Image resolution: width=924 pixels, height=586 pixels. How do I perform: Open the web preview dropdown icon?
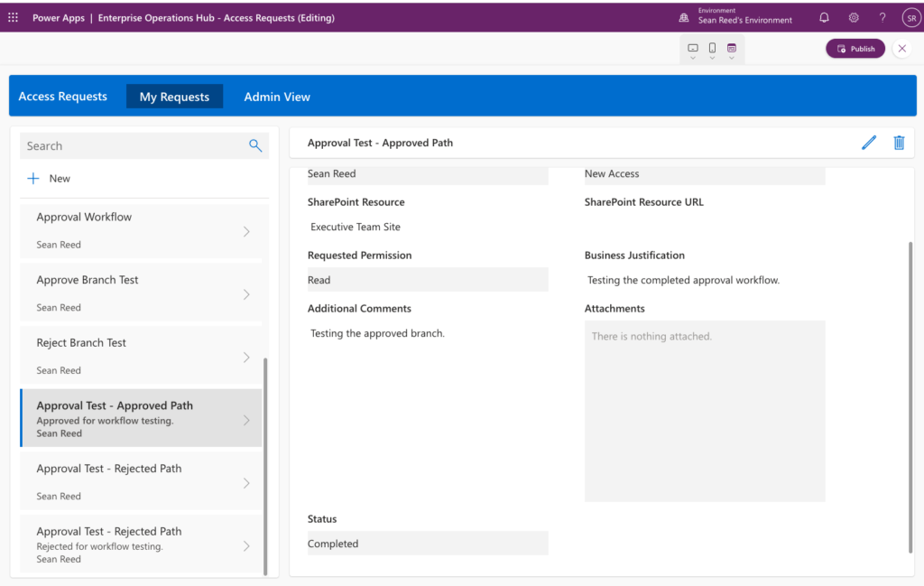point(731,49)
